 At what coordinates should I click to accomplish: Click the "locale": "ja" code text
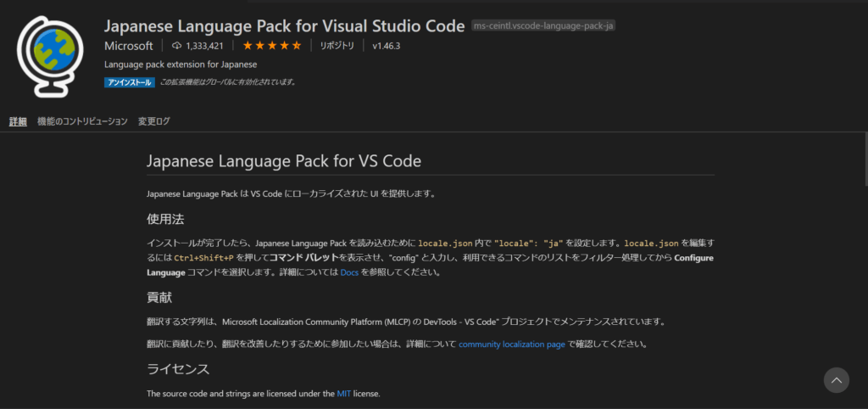tap(529, 244)
